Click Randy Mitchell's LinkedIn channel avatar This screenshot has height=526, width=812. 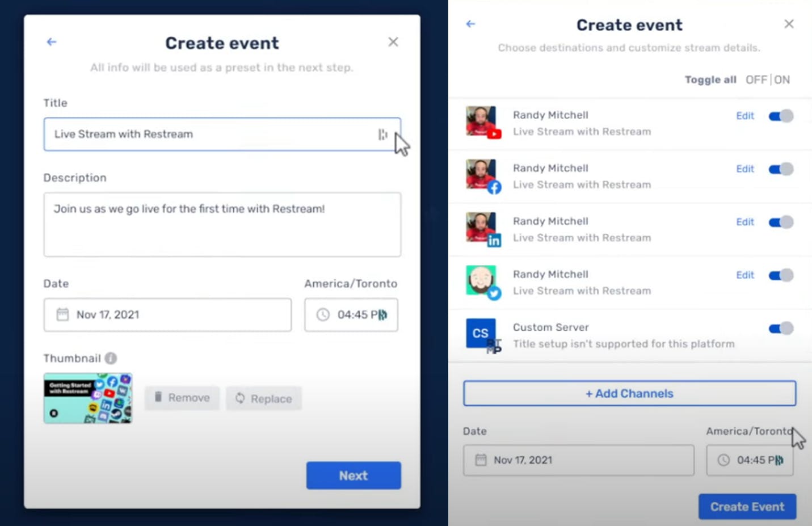pos(482,228)
